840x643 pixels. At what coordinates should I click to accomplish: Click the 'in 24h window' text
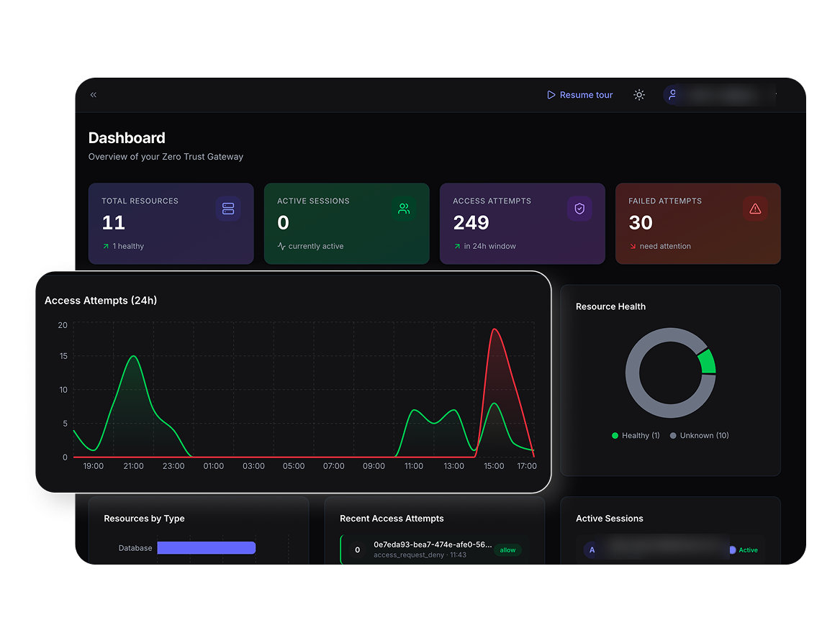pos(489,246)
